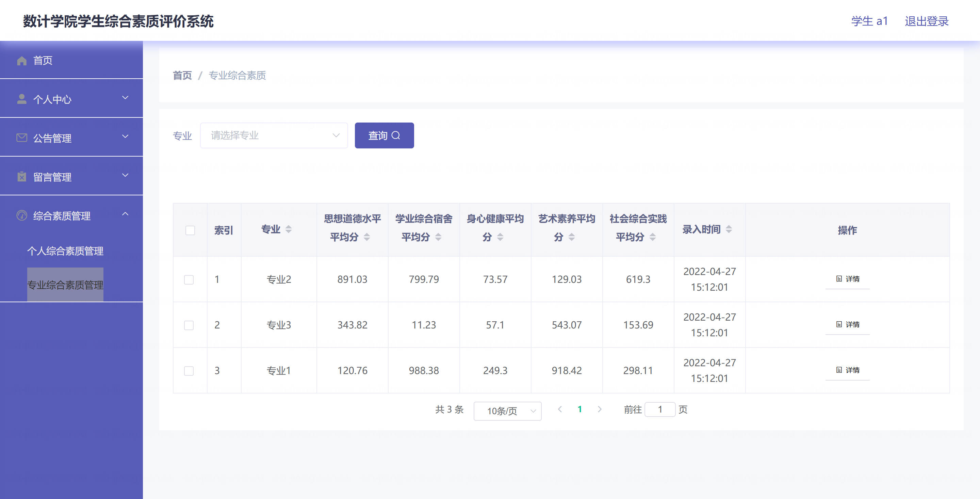Screen dimensions: 980x499
Task: Expand the 留言管理 menu chevron
Action: point(125,176)
